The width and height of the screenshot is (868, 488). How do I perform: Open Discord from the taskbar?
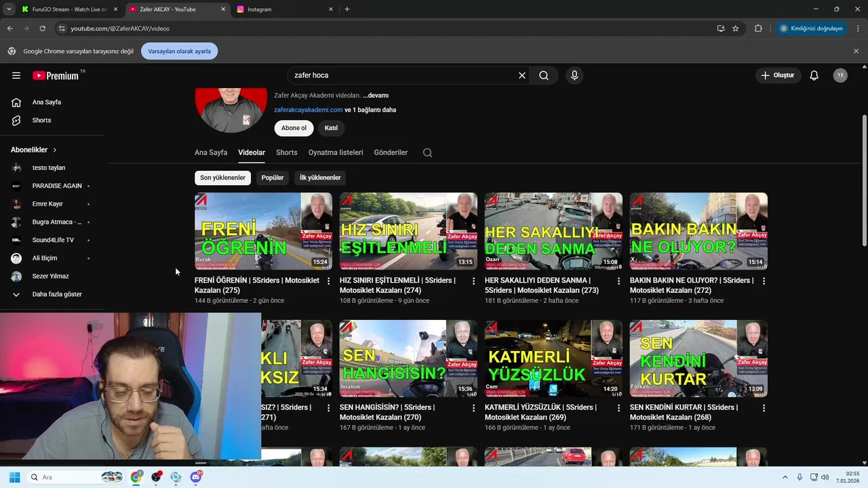click(196, 477)
